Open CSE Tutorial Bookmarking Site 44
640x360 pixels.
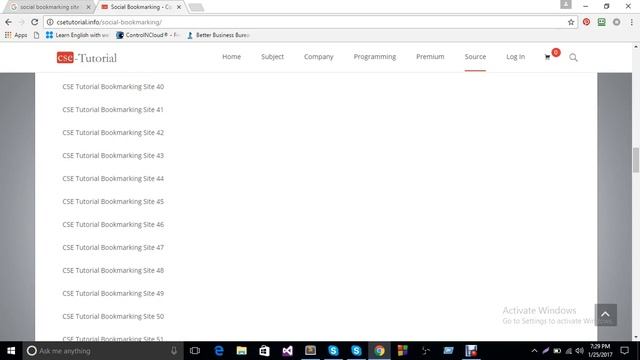point(113,178)
